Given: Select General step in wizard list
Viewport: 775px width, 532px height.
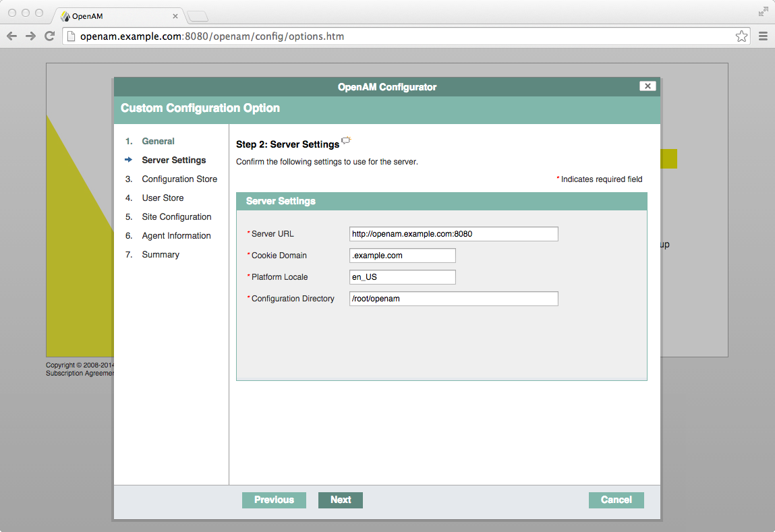Looking at the screenshot, I should [158, 142].
